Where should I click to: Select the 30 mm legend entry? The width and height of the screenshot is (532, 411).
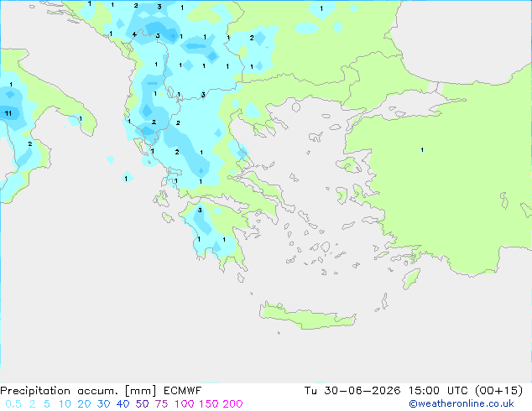pos(103,404)
